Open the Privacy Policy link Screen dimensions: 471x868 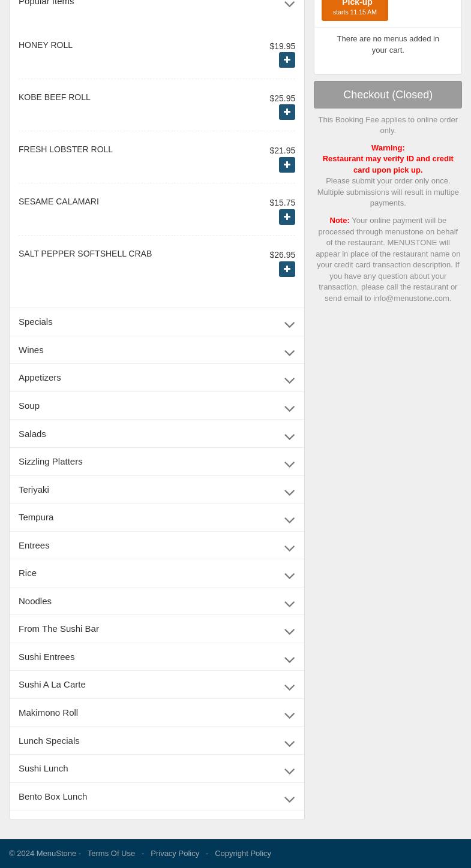tap(175, 853)
